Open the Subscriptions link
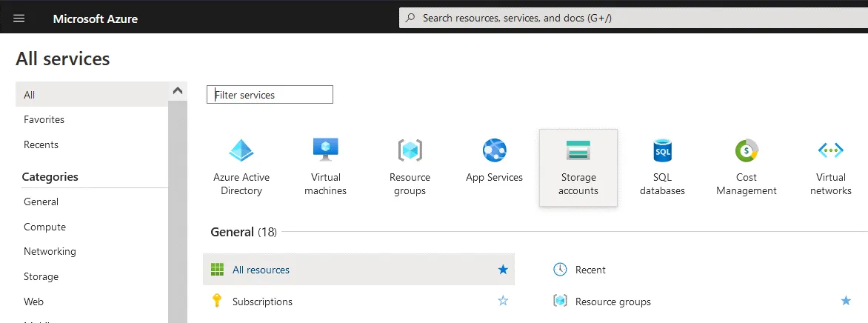The image size is (868, 323). 262,302
